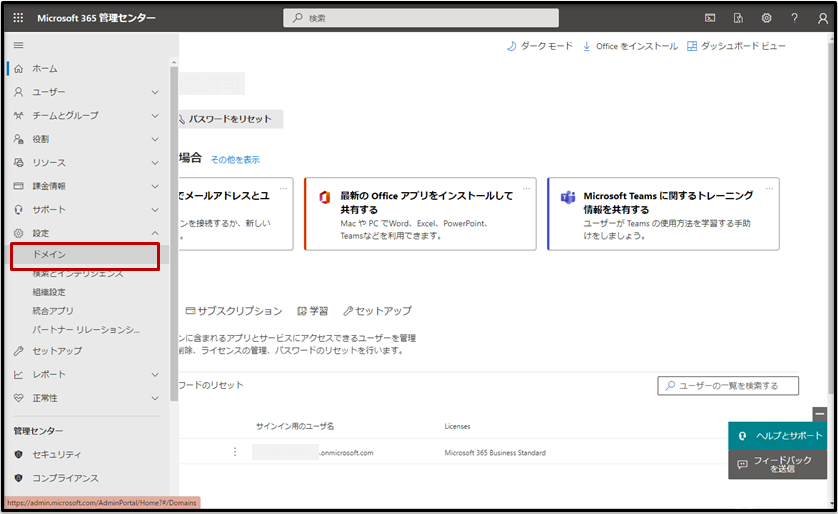838x514 pixels.
Task: Expand the 課金情報 chevron
Action: pyautogui.click(x=155, y=186)
